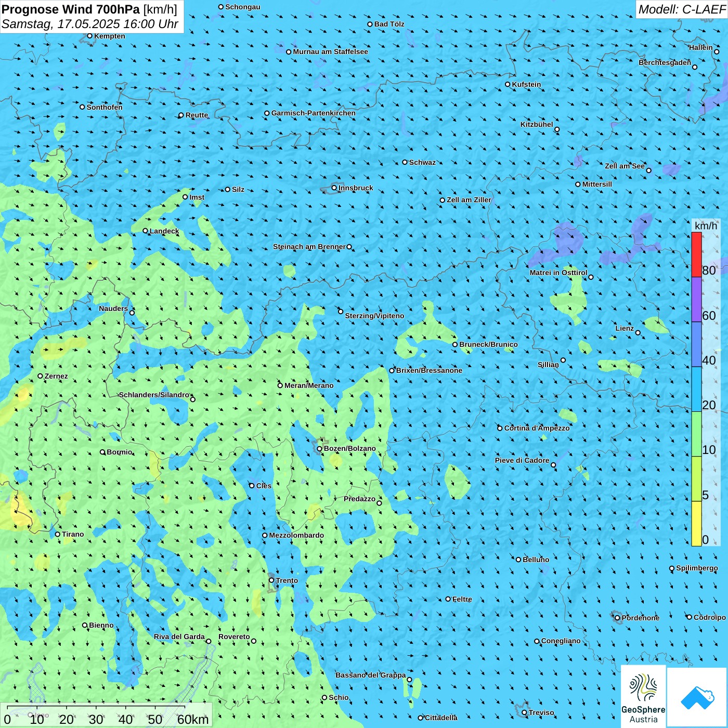
Task: Click the 'Landeck' label
Action: pos(164,231)
